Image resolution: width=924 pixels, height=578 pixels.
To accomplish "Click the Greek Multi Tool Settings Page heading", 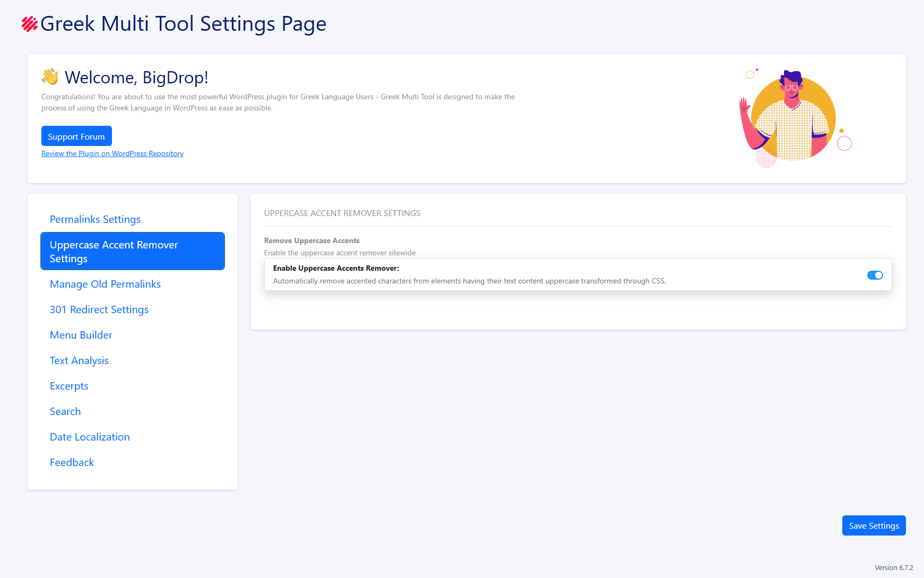I will point(183,24).
